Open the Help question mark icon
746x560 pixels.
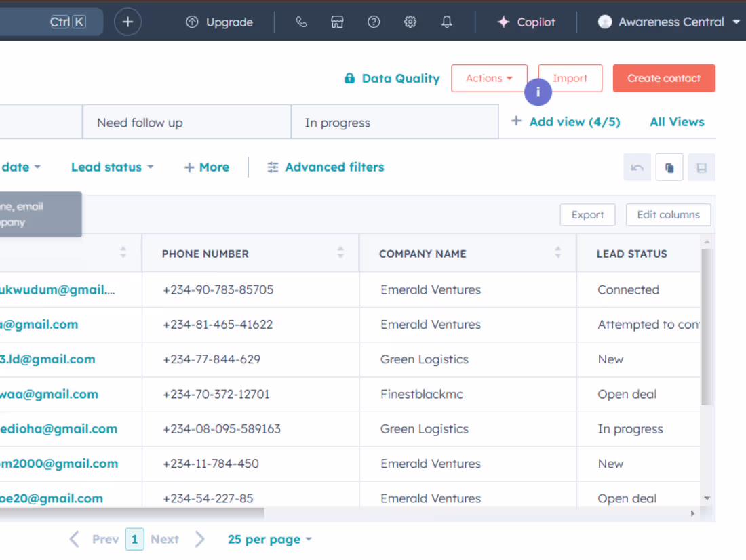pyautogui.click(x=374, y=22)
